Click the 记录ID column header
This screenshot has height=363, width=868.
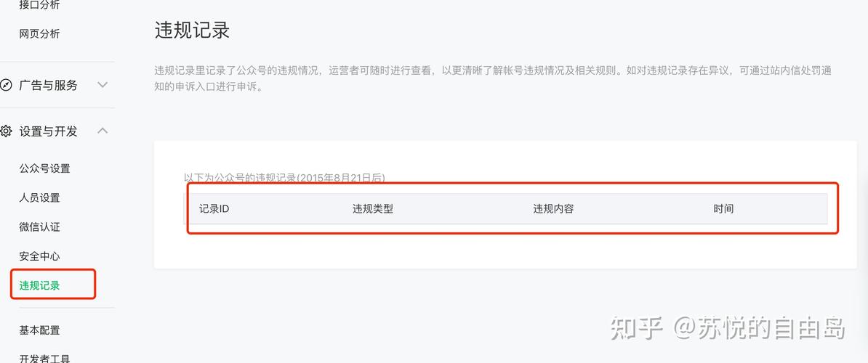coord(214,209)
